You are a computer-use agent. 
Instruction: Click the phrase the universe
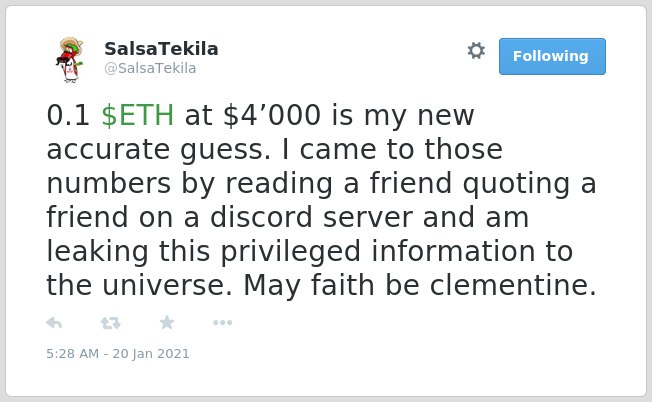tap(139, 286)
